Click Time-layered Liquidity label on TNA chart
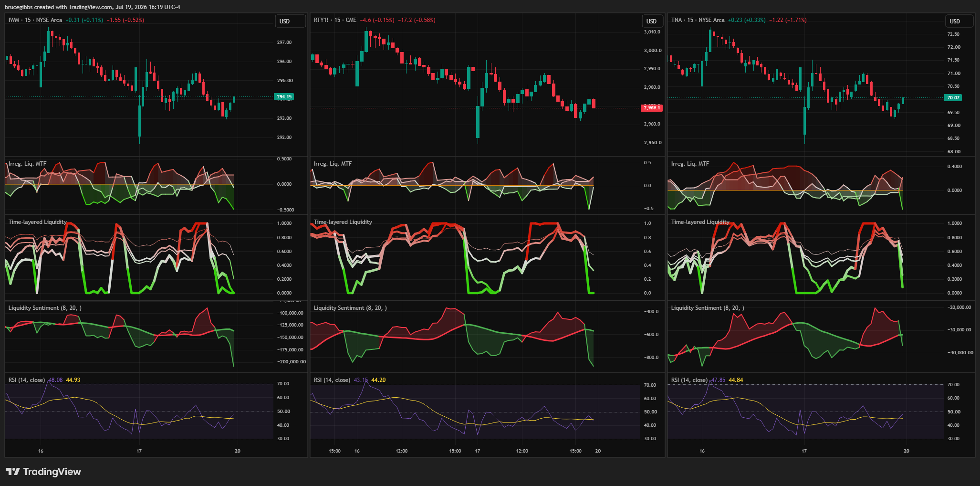This screenshot has width=980, height=486. tap(700, 222)
